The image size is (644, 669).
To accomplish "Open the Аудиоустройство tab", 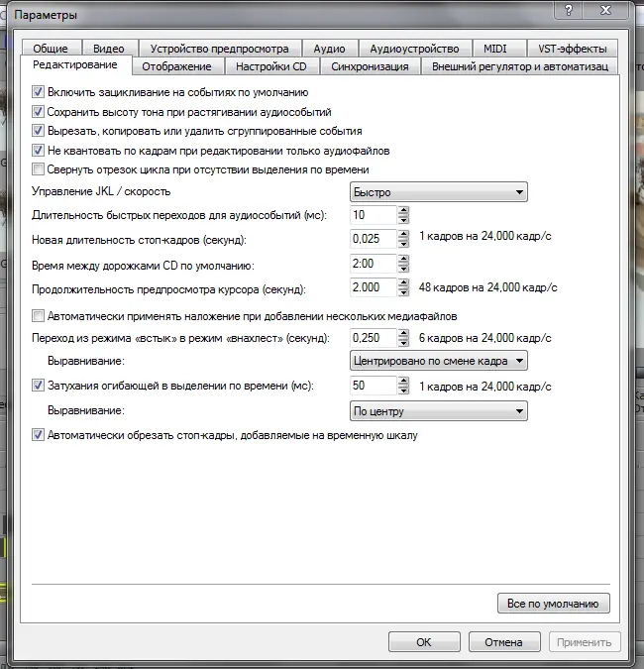I will pos(414,49).
